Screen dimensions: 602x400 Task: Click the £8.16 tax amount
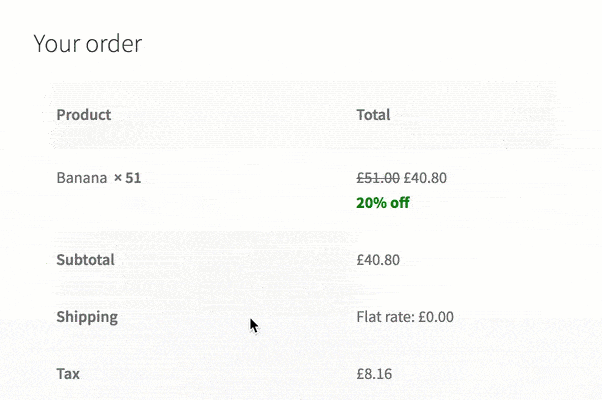(x=374, y=374)
